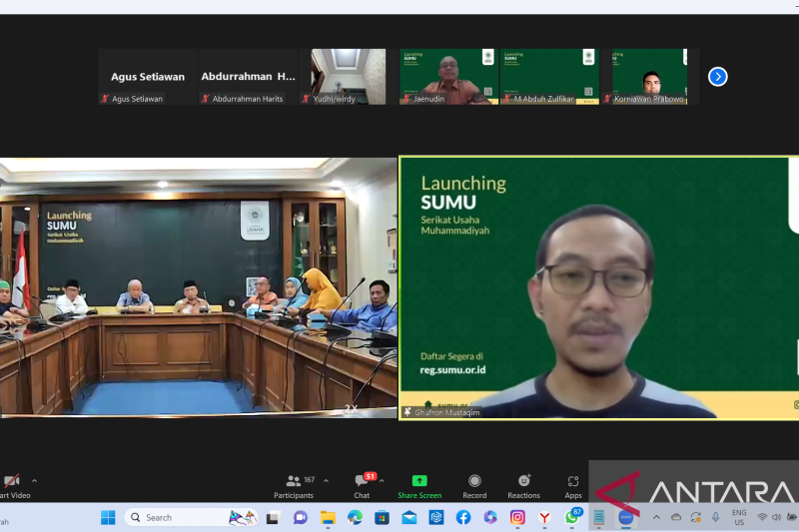Select Jaenudin video thumbnail
Viewport: 799px width, 532px height.
click(448, 77)
